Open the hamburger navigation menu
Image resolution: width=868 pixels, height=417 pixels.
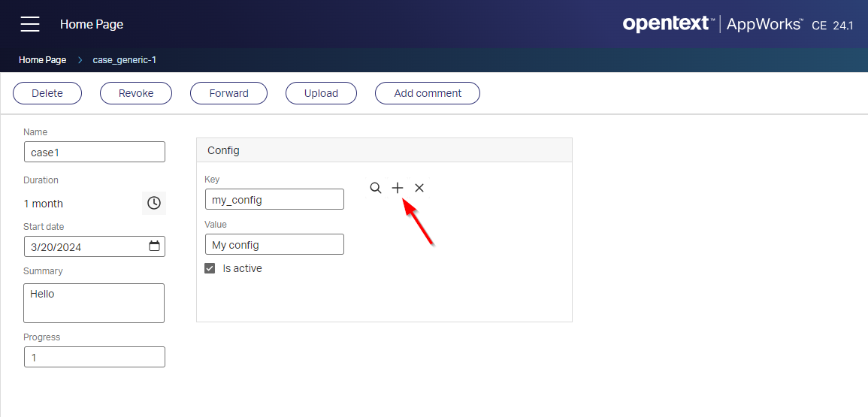click(30, 24)
